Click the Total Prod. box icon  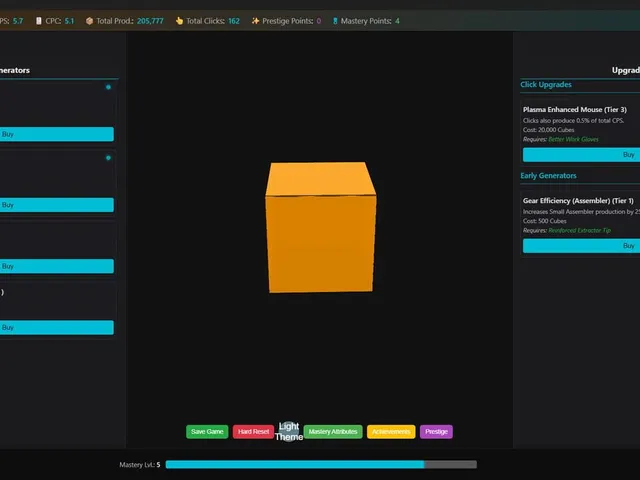point(89,21)
